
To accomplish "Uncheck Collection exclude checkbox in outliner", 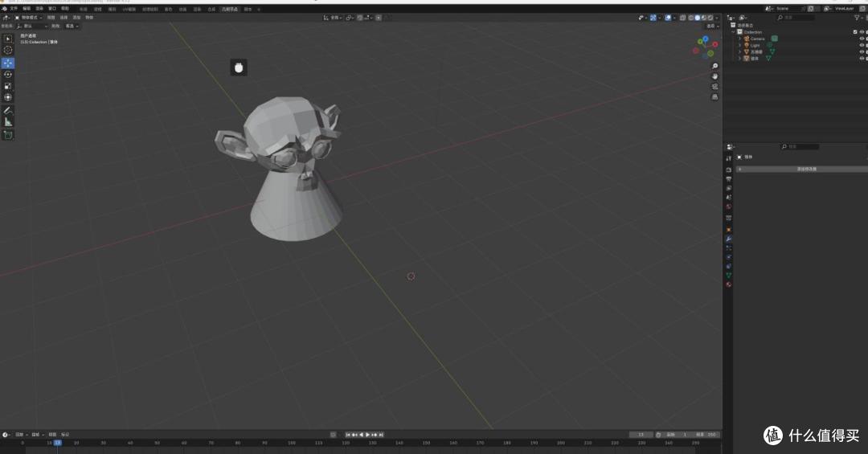I will pos(855,32).
